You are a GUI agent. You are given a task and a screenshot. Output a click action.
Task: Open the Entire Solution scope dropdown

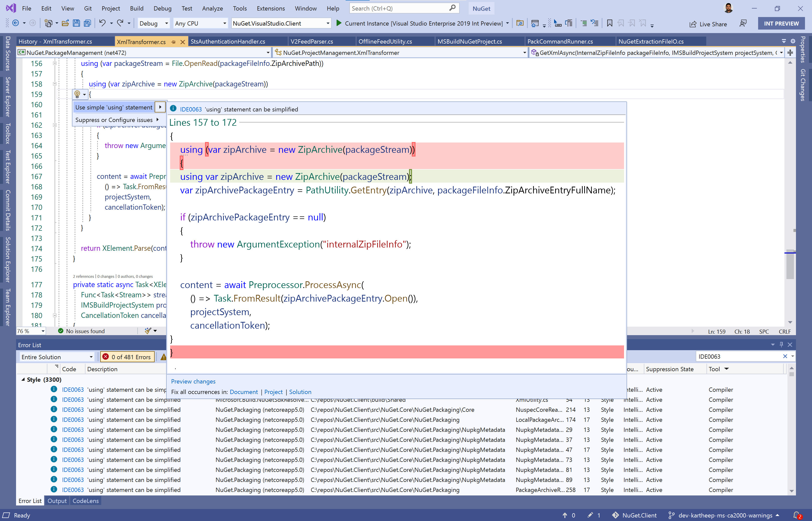91,357
